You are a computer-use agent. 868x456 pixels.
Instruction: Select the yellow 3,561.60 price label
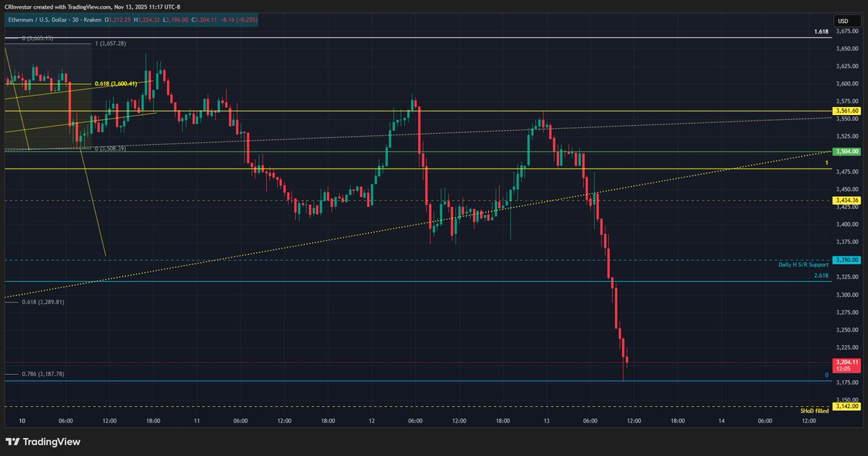click(846, 111)
